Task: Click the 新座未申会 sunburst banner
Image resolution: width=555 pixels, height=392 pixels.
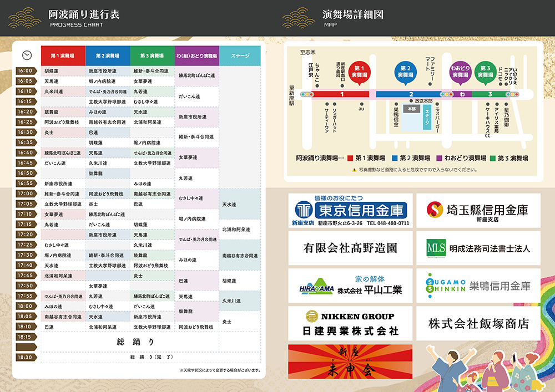Action: tap(350, 362)
